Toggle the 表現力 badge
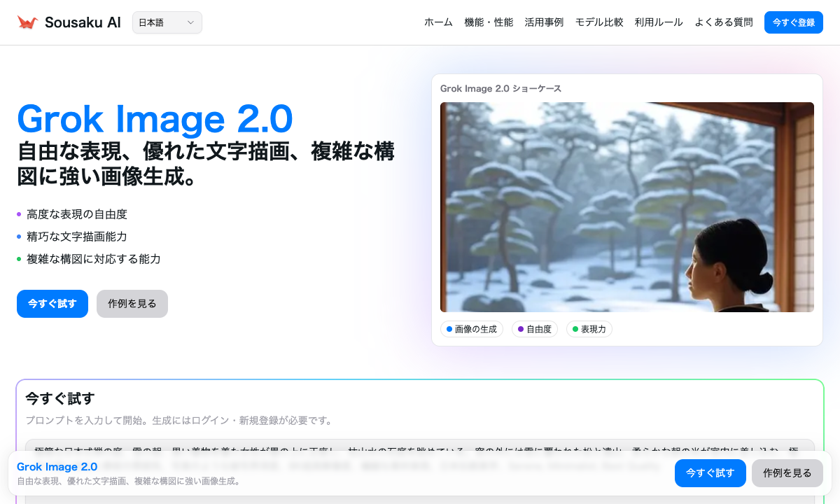 [x=589, y=328]
